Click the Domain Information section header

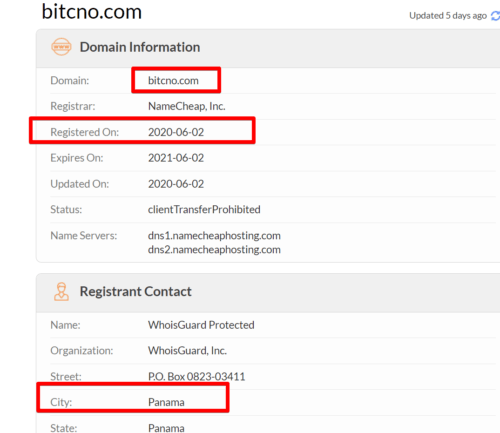point(140,47)
